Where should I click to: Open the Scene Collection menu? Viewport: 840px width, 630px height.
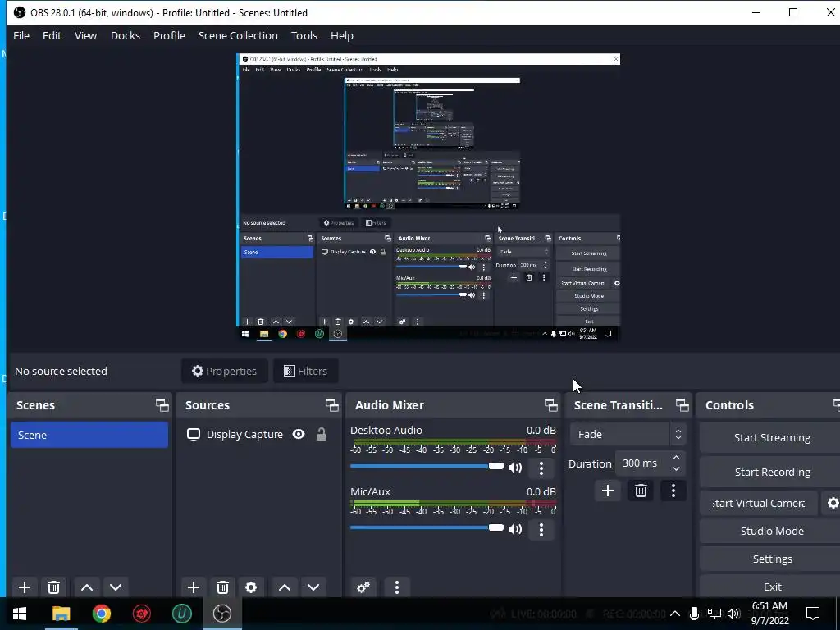[238, 35]
